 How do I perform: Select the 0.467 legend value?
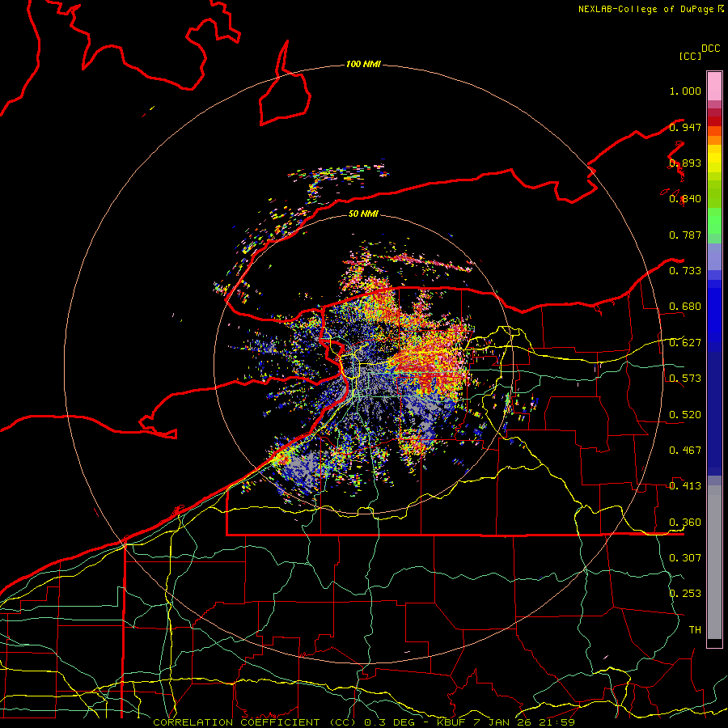coord(685,451)
